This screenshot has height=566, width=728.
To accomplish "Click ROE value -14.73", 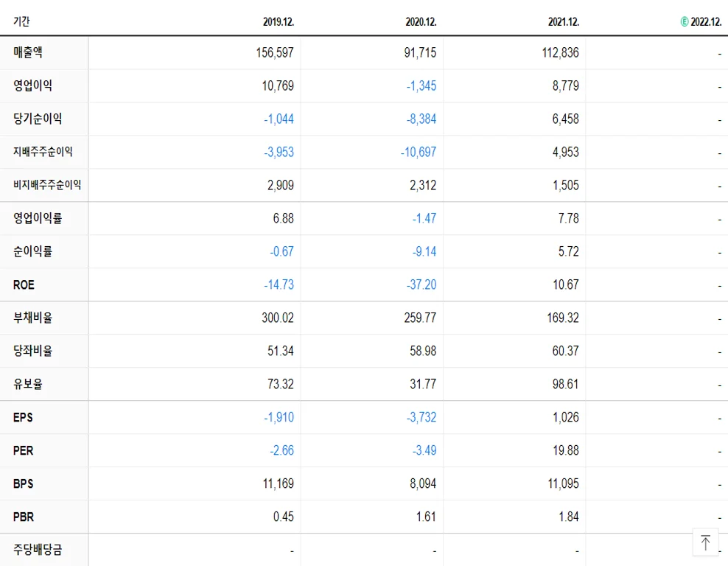I will pyautogui.click(x=279, y=284).
